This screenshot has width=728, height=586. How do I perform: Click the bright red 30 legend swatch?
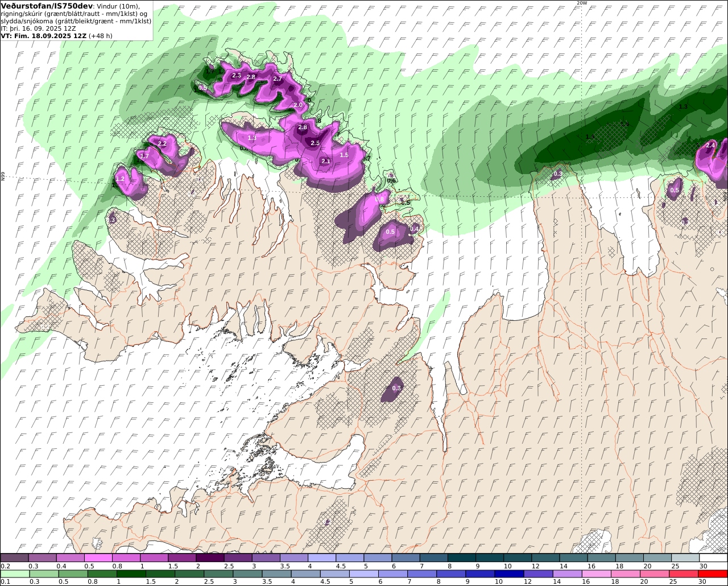[x=713, y=574]
